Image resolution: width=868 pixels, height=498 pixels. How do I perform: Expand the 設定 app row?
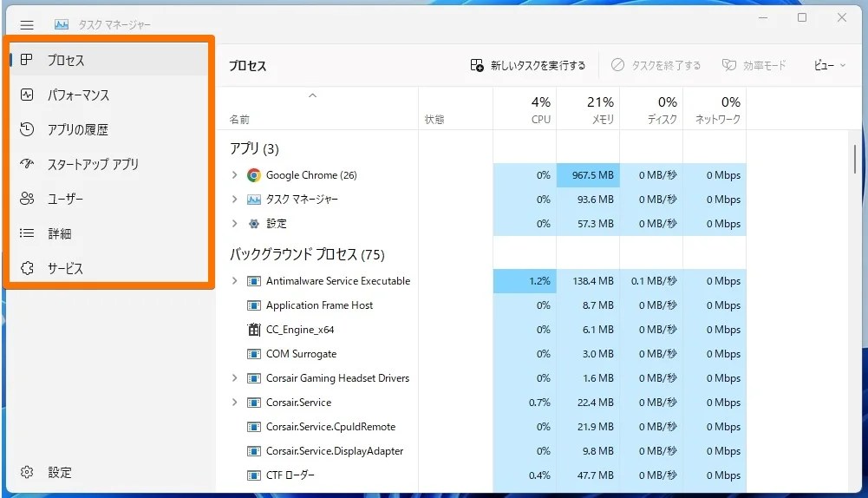click(x=235, y=224)
